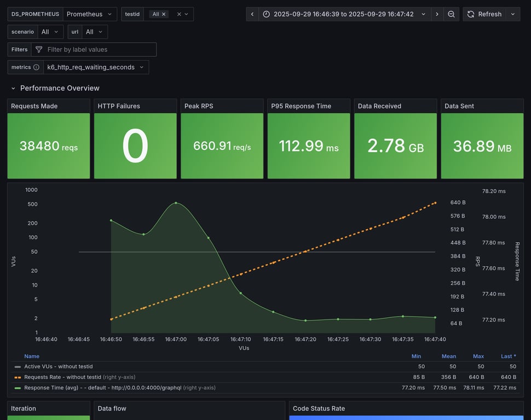Open the scenario variable dropdown
The width and height of the screenshot is (531, 420).
[50, 32]
